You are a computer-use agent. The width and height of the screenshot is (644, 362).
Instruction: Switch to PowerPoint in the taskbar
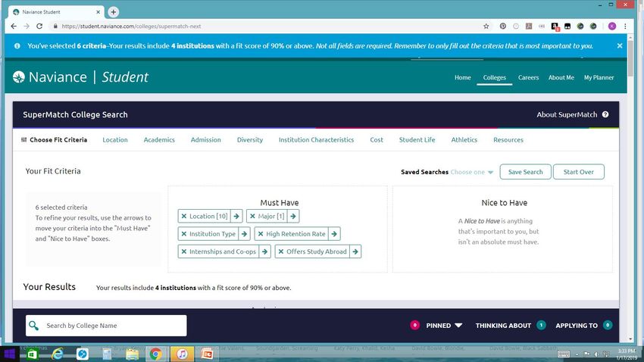click(207, 354)
